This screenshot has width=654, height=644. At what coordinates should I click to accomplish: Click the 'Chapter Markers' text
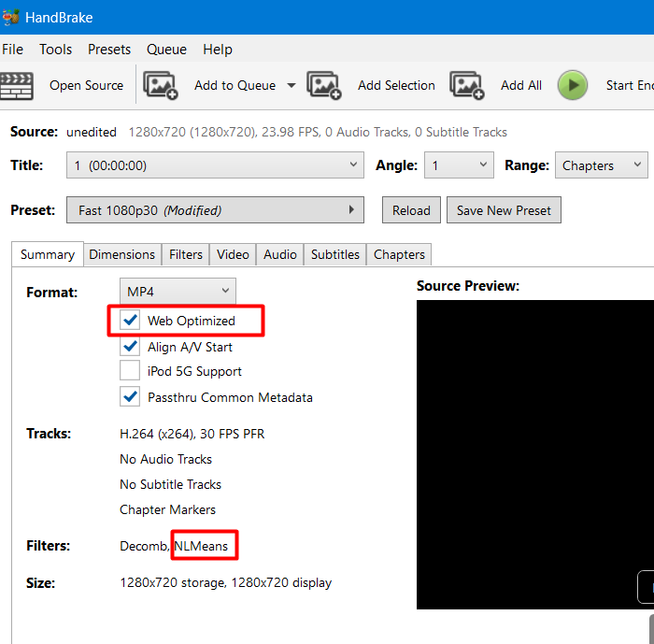(167, 509)
